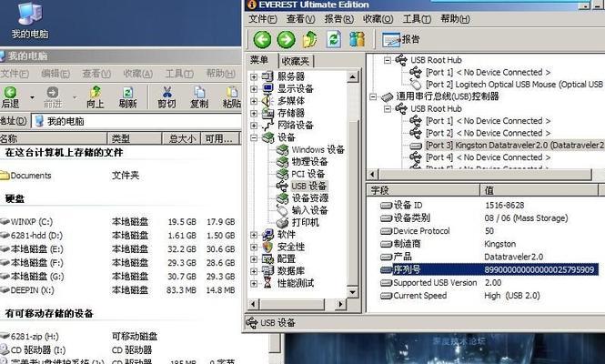The height and width of the screenshot is (364, 605).
Task: Expand the 软件 tree node
Action: tap(254, 235)
